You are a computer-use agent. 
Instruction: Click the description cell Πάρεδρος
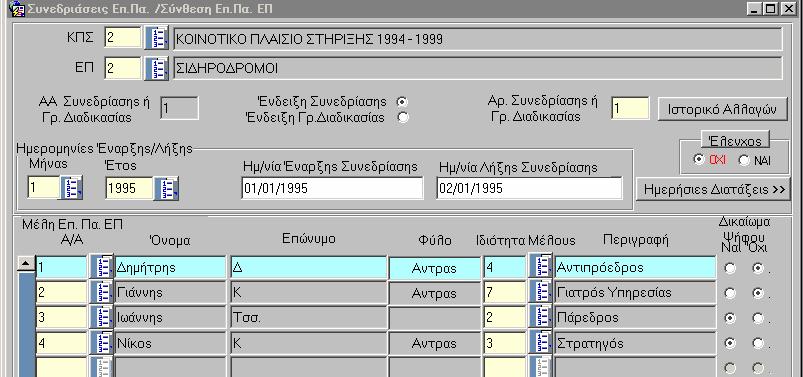pyautogui.click(x=635, y=317)
